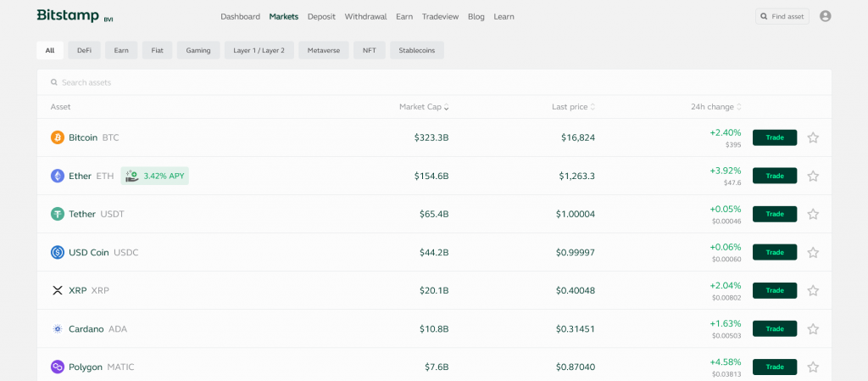The image size is (868, 381).
Task: Favorite Ether with the star icon
Action: pyautogui.click(x=813, y=176)
